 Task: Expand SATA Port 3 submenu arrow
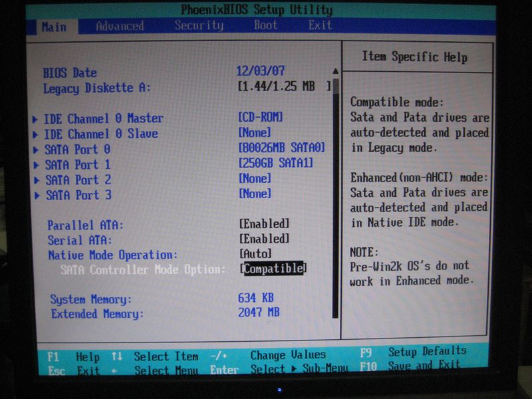37,196
